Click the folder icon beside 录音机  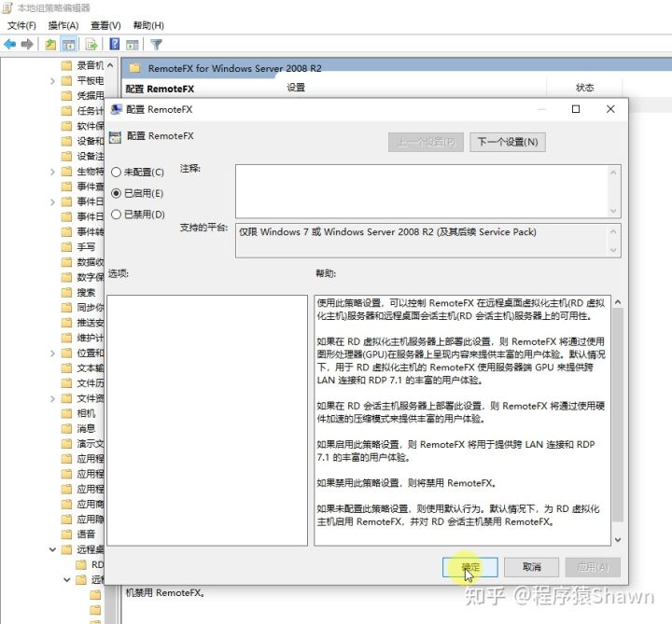coord(66,65)
